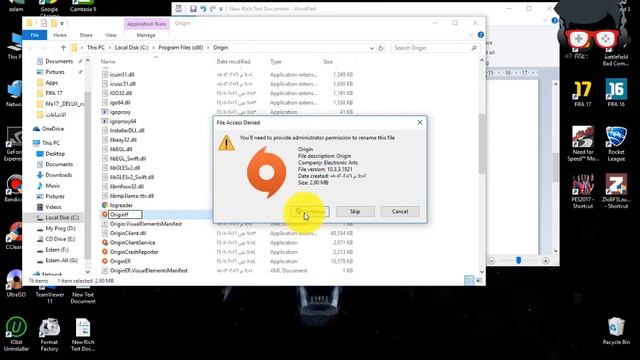Click the Continue button in the dialog
This screenshot has height=360, width=640.
click(x=310, y=211)
